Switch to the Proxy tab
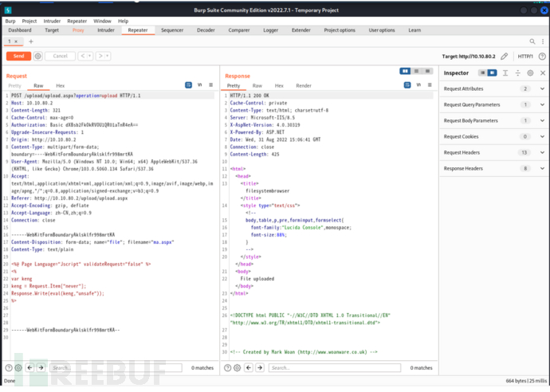Screen dimensions: 550x392 pos(78,30)
